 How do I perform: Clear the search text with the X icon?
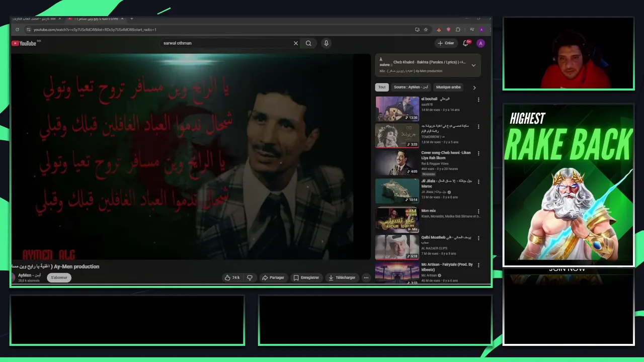pos(296,43)
